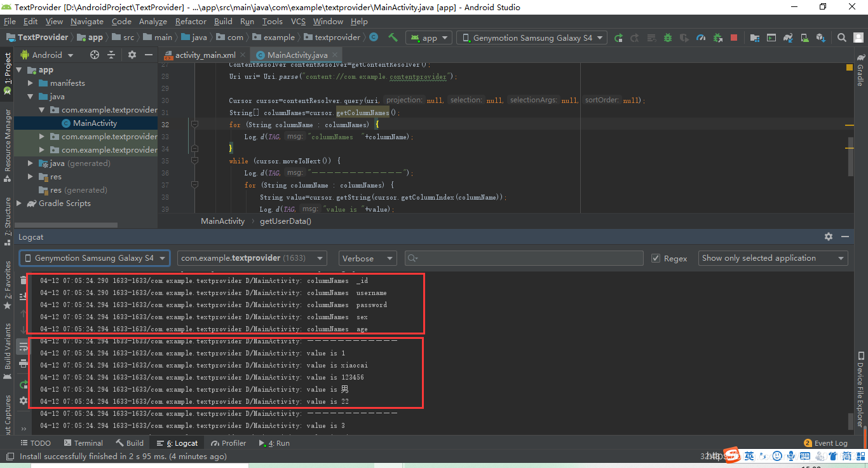Open the Android project view dropdown
Image resolution: width=868 pixels, height=468 pixels.
click(46, 55)
